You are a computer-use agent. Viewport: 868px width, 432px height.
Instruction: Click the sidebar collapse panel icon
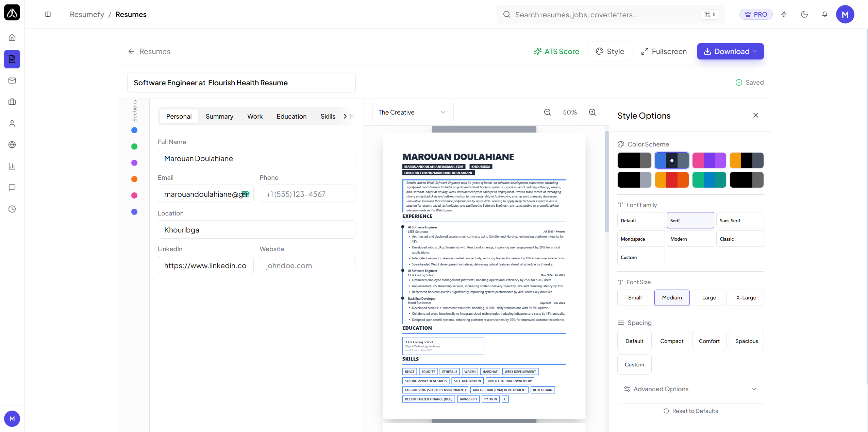[48, 14]
